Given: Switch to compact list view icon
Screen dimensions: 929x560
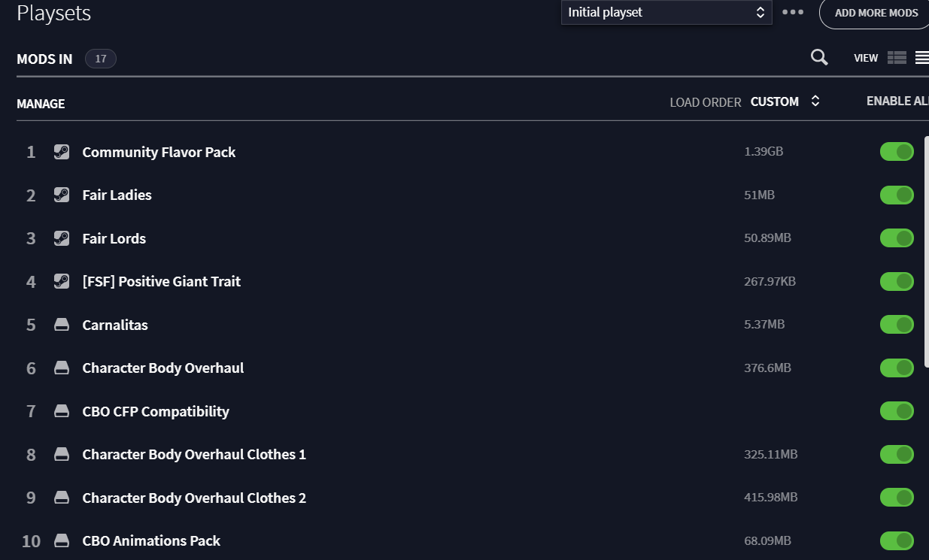Looking at the screenshot, I should click(922, 58).
